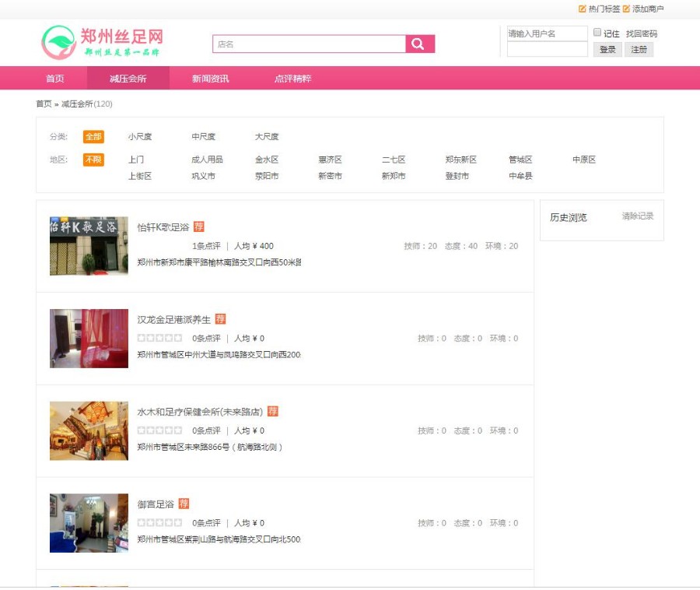
Task: Click the 清除记录 link
Action: pos(638,216)
